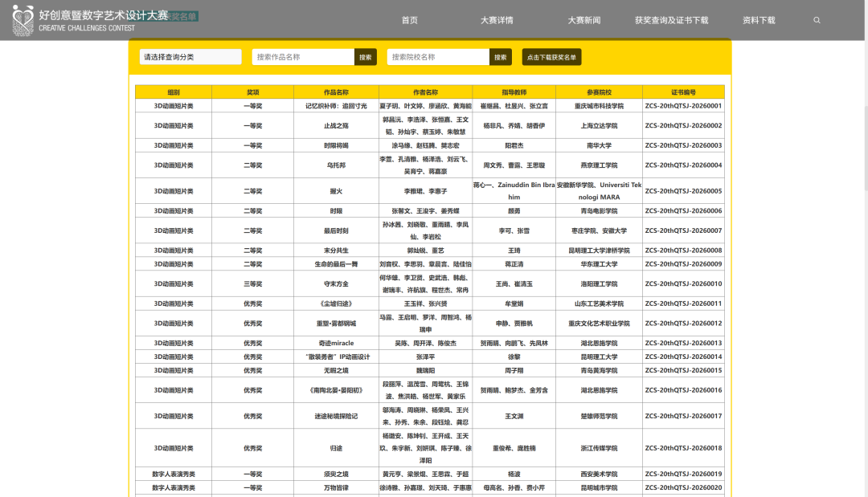868x497 pixels.
Task: Click school cell 华东理工大学
Action: point(599,264)
